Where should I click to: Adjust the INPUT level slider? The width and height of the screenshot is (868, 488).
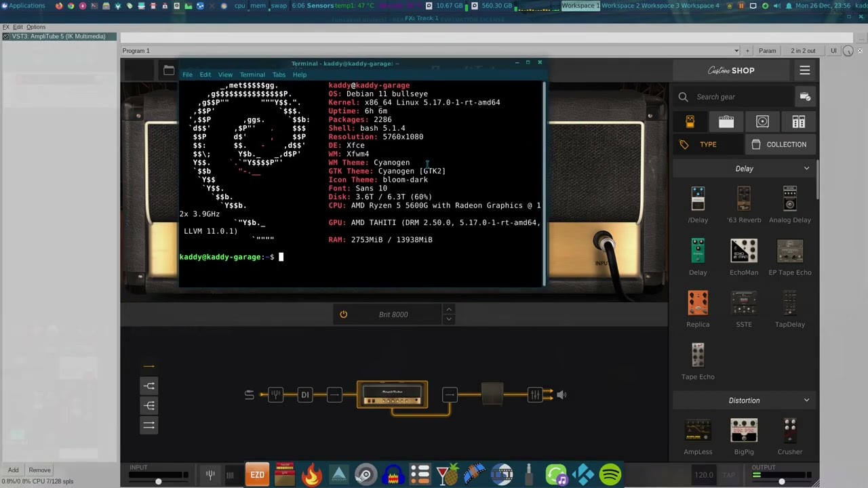point(158,481)
